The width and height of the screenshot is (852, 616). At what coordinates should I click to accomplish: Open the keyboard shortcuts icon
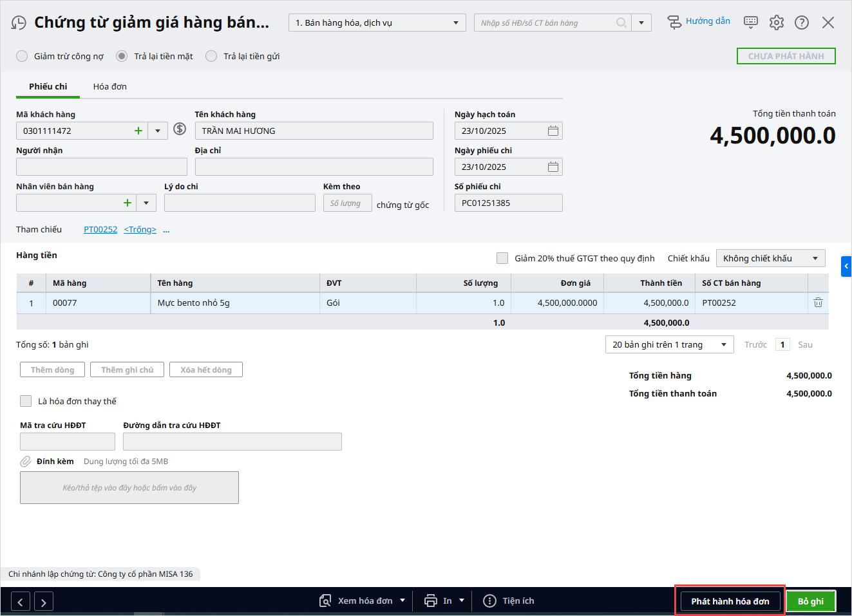point(751,23)
